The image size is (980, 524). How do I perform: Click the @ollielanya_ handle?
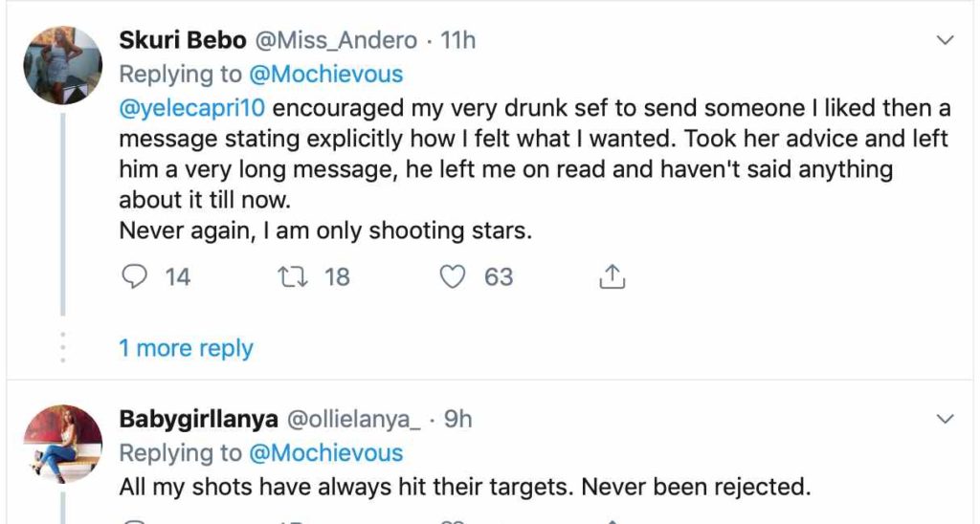(x=355, y=419)
